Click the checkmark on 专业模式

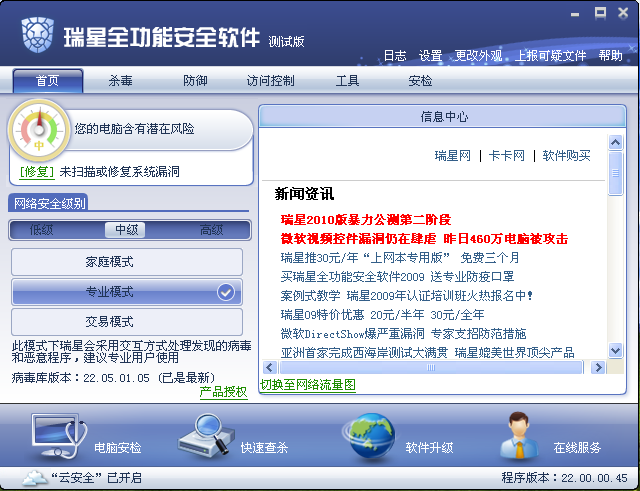[226, 292]
